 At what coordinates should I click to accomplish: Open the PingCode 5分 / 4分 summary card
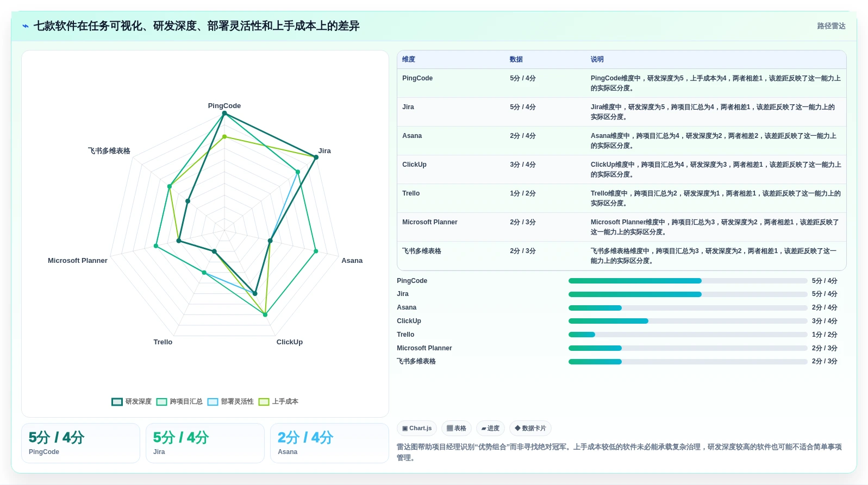coord(80,443)
